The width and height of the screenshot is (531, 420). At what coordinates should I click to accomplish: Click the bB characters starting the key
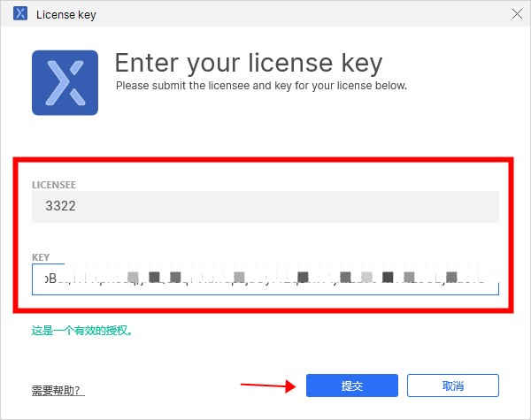tap(50, 279)
